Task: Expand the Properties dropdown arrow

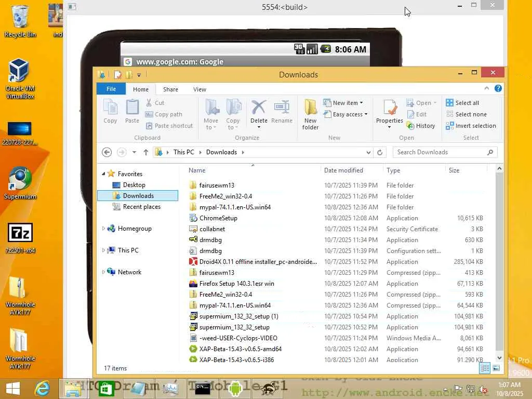Action: point(390,127)
